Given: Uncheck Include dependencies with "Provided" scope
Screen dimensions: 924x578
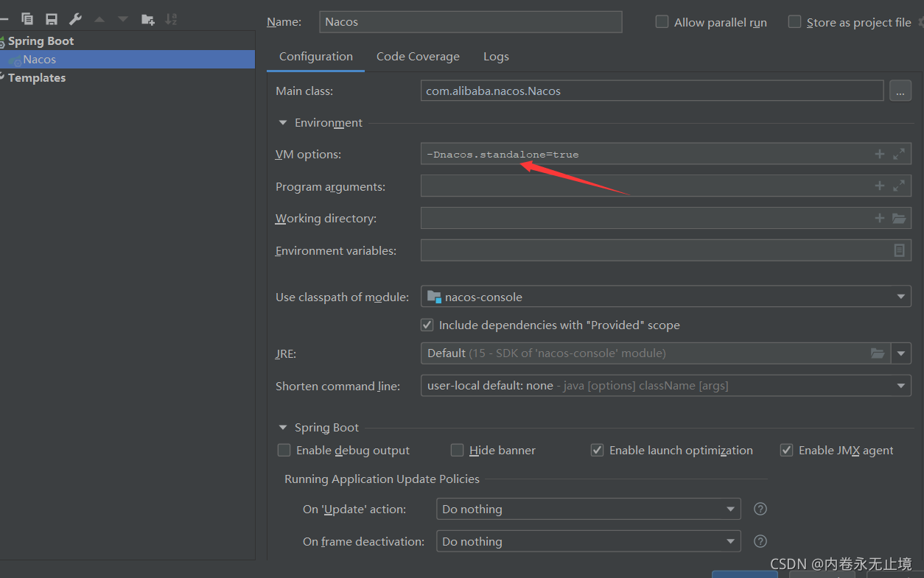Looking at the screenshot, I should click(x=427, y=325).
